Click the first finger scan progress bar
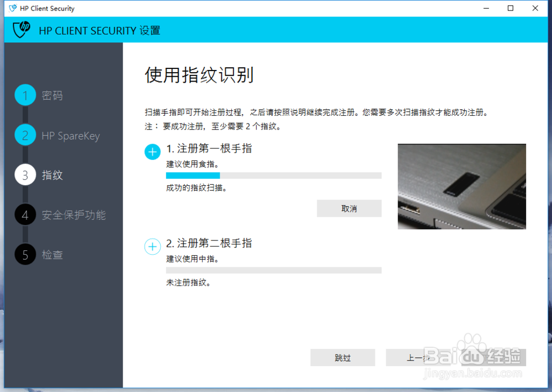Screen dimensions: 552x392 point(273,175)
